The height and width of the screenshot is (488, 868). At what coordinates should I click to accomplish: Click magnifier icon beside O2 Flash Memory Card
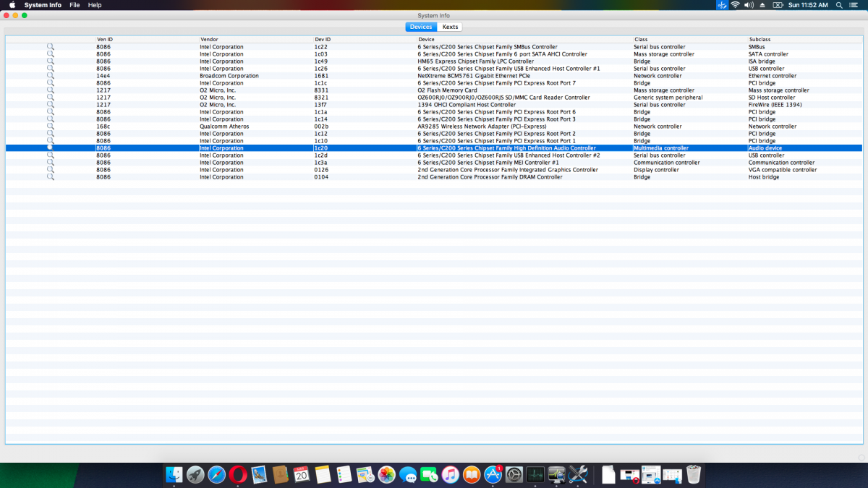[x=51, y=90]
